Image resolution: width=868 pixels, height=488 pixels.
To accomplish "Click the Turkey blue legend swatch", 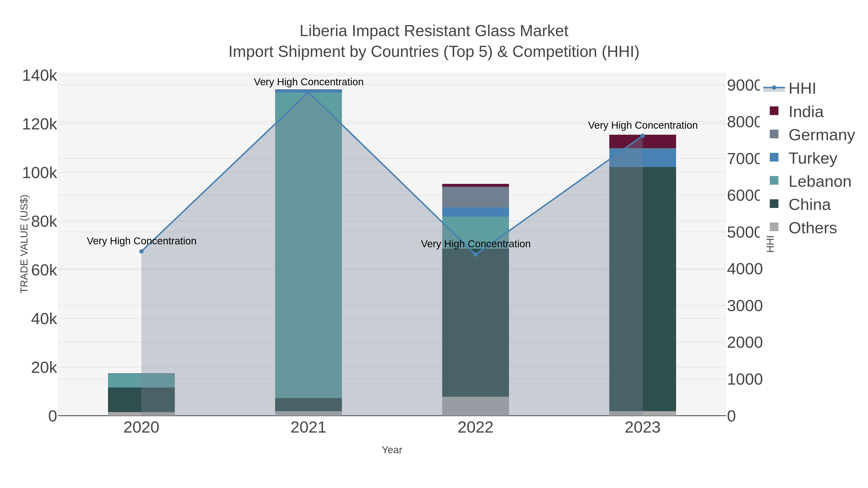I will click(x=774, y=157).
